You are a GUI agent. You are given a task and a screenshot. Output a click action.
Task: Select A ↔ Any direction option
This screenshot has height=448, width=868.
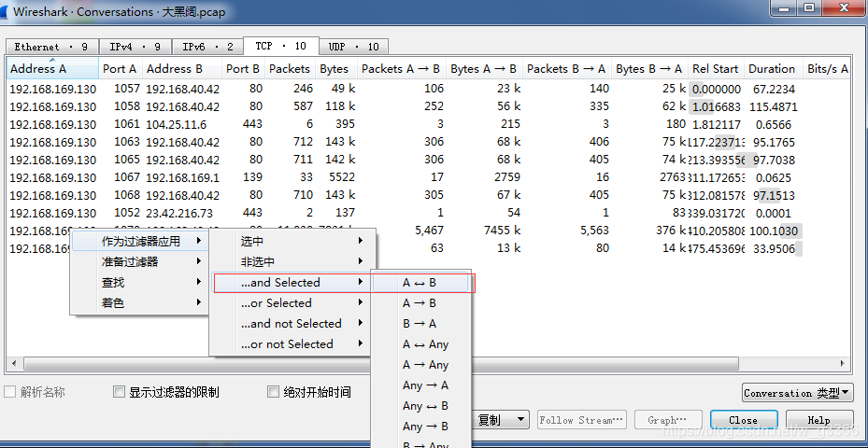[420, 344]
